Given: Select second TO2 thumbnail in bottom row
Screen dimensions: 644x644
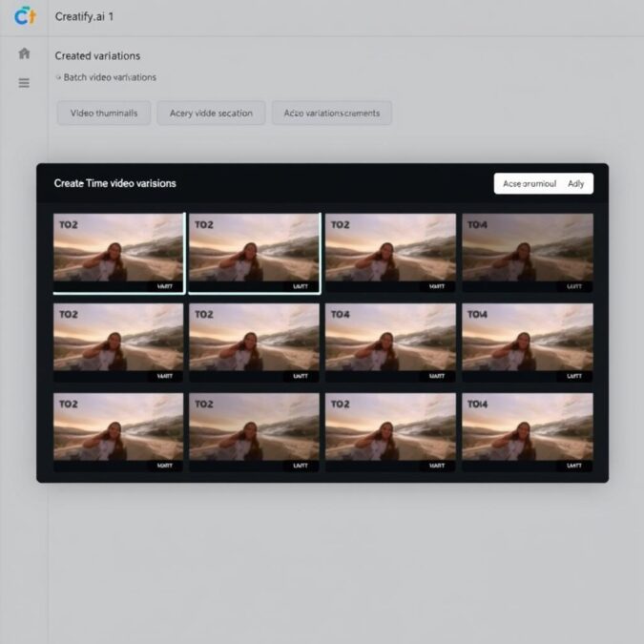Looking at the screenshot, I should [254, 432].
